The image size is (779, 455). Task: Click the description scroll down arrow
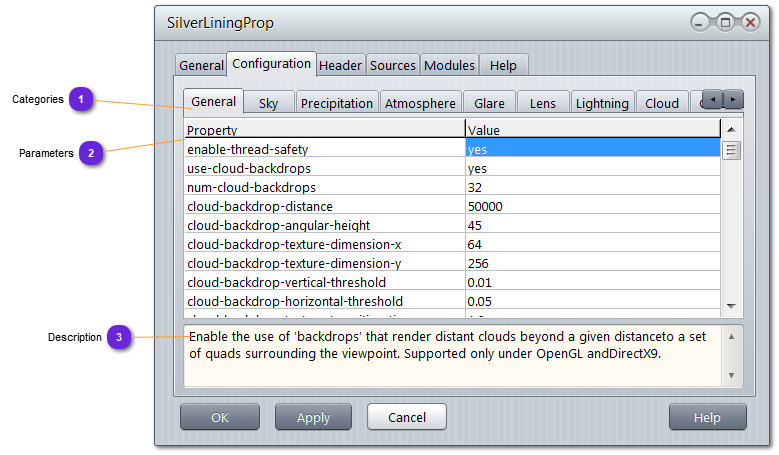(731, 376)
